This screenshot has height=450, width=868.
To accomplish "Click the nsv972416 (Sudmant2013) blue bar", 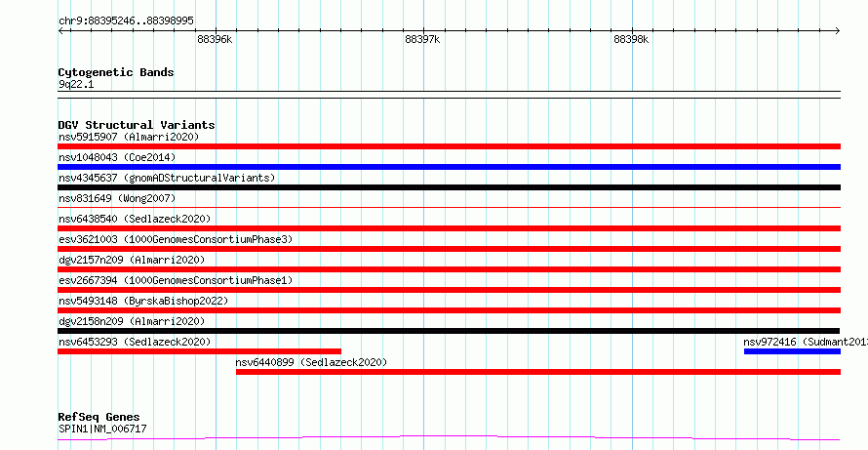I will [792, 351].
